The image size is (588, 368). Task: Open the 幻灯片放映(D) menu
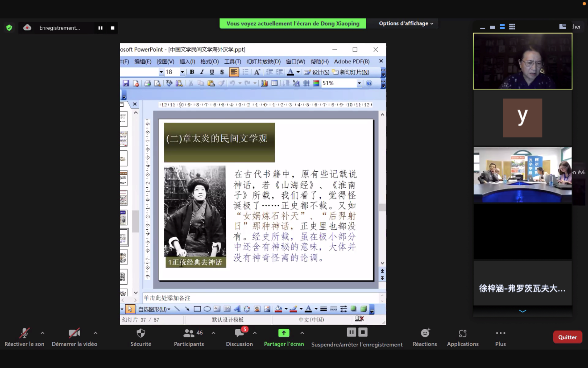(263, 61)
